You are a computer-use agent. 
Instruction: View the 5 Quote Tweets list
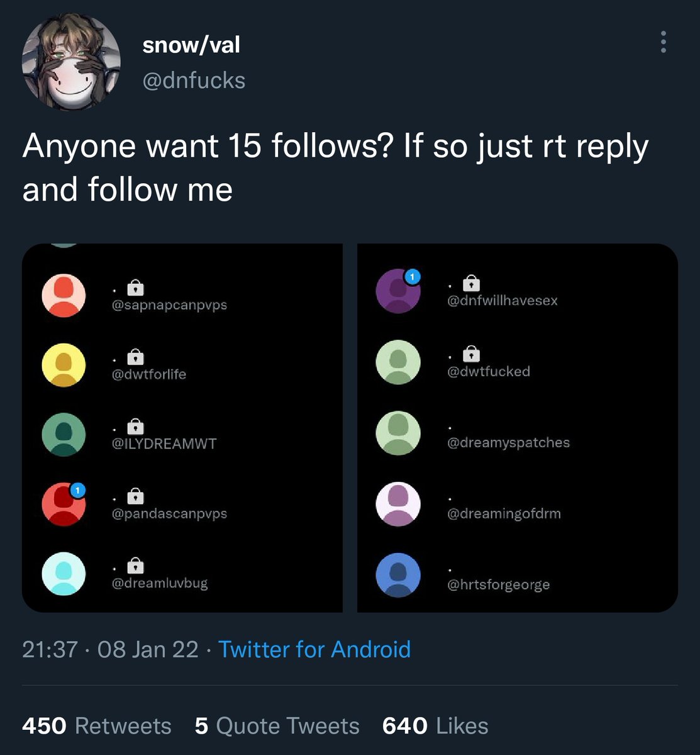coord(277,725)
